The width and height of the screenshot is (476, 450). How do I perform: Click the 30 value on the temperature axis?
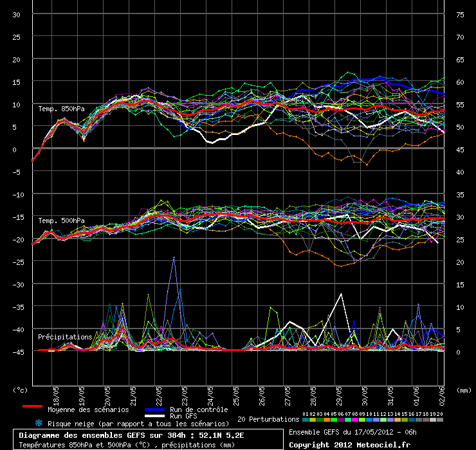[16, 15]
